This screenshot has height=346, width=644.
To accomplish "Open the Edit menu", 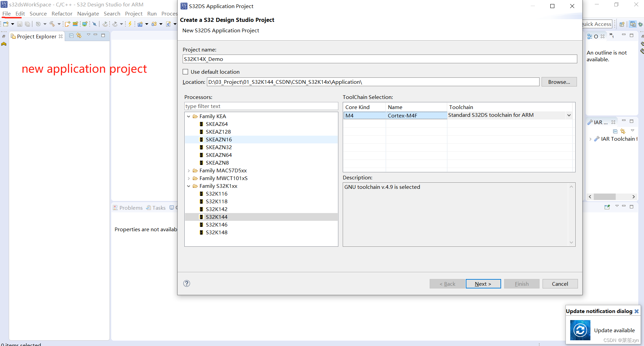I will (x=20, y=13).
